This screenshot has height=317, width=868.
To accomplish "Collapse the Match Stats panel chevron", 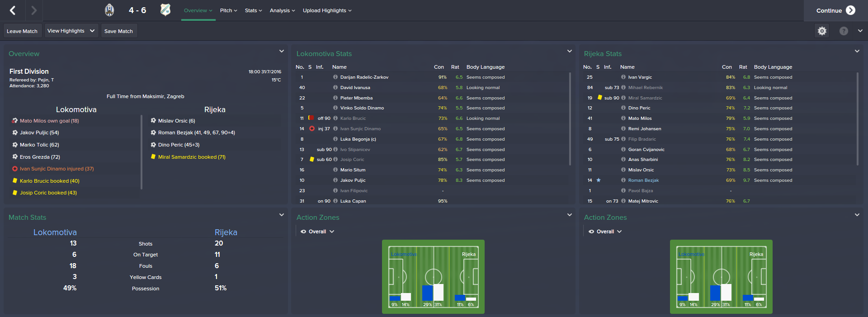I will [x=282, y=215].
